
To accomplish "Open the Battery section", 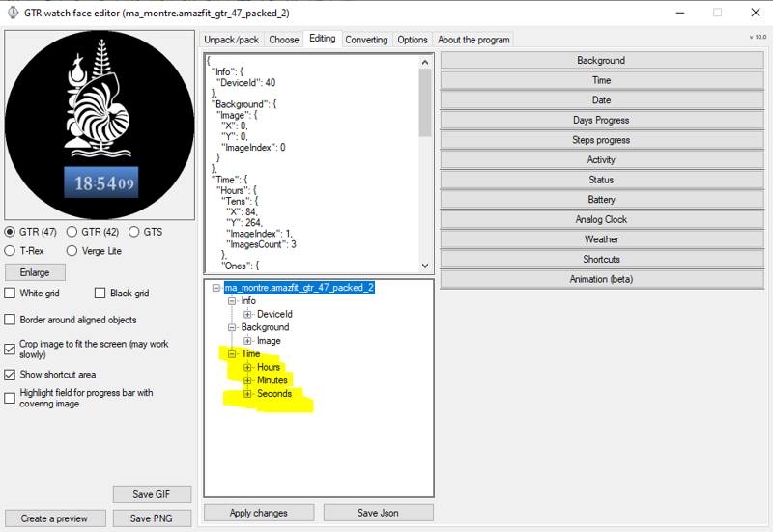I will (x=601, y=200).
